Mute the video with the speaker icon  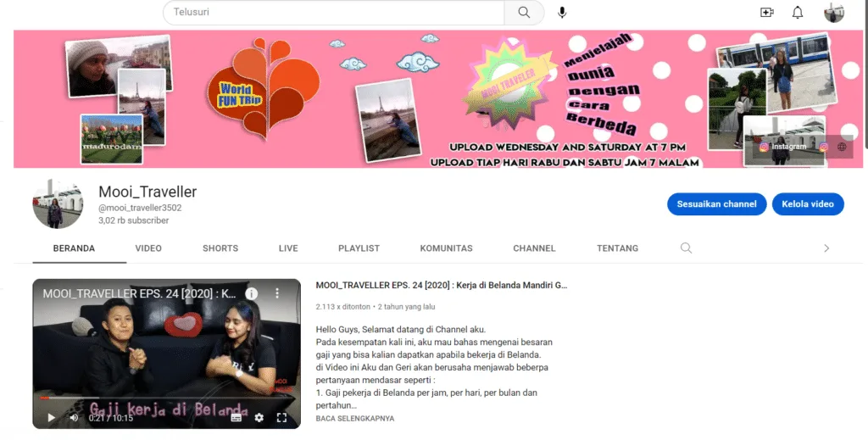point(74,417)
